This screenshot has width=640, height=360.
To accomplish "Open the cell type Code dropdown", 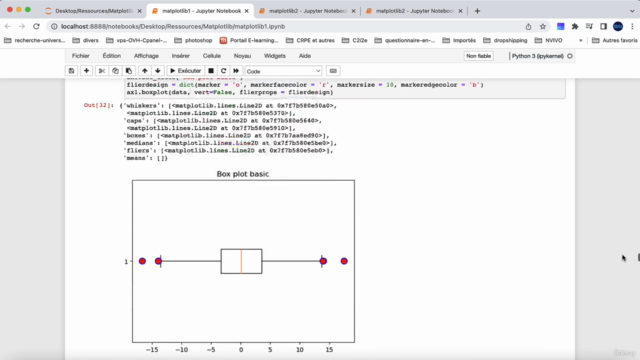I will point(283,71).
